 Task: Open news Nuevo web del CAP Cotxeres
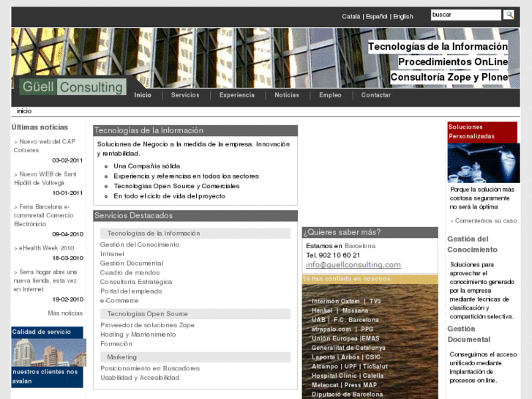(x=45, y=146)
